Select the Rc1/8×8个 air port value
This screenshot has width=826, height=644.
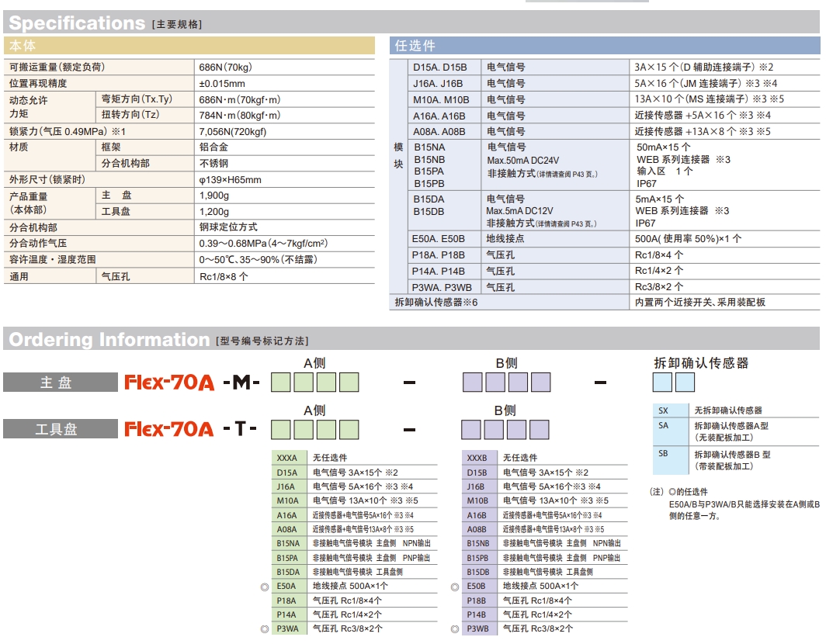[x=224, y=276]
